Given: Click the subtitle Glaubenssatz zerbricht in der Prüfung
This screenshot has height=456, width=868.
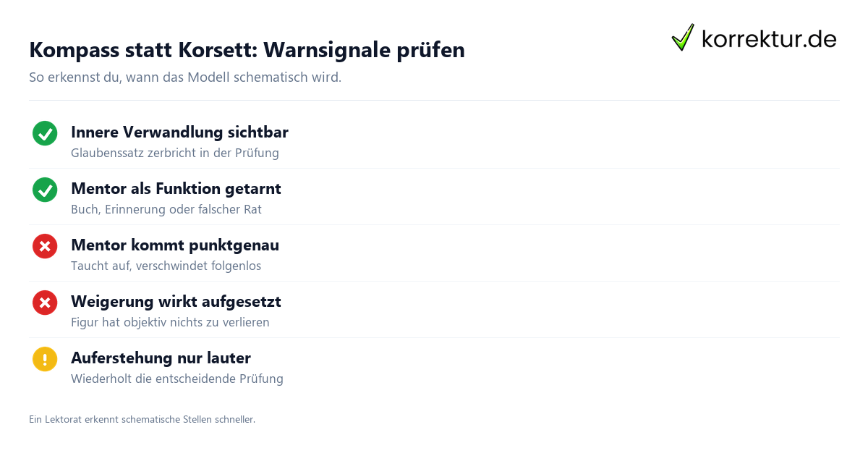Looking at the screenshot, I should [x=175, y=153].
